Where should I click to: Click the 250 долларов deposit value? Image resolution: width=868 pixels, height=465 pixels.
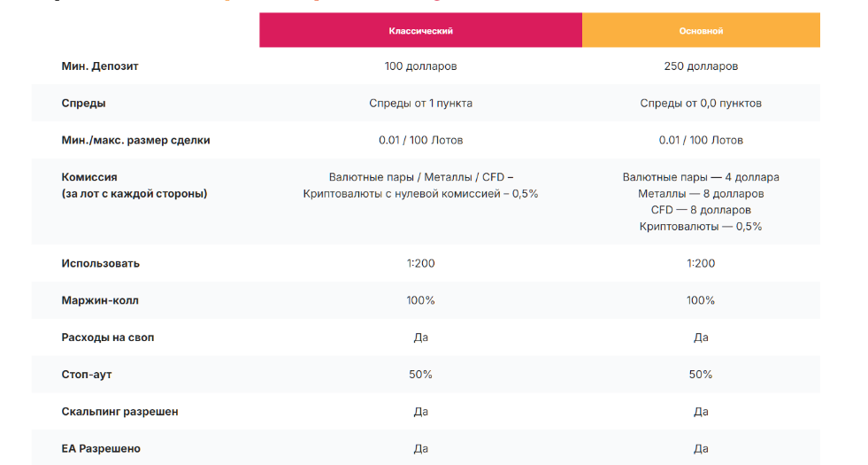pos(701,66)
